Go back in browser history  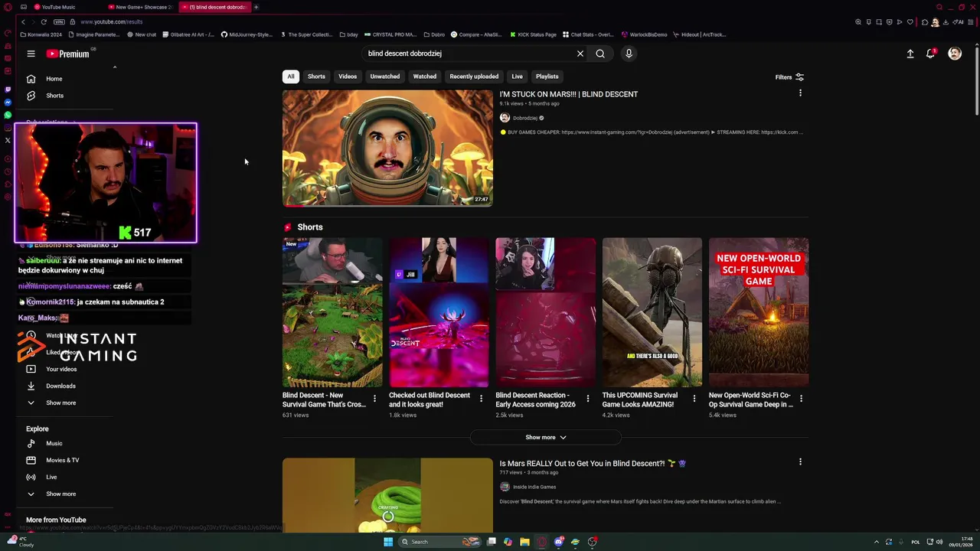click(23, 22)
